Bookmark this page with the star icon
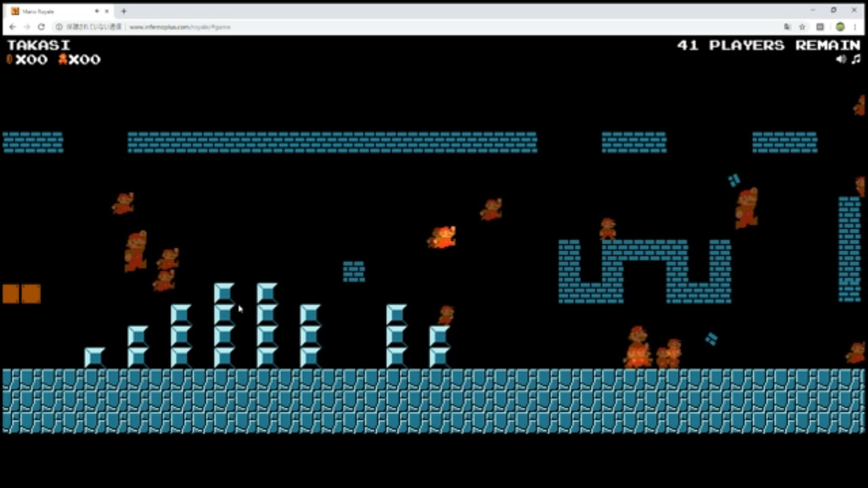The height and width of the screenshot is (488, 868). pyautogui.click(x=802, y=27)
